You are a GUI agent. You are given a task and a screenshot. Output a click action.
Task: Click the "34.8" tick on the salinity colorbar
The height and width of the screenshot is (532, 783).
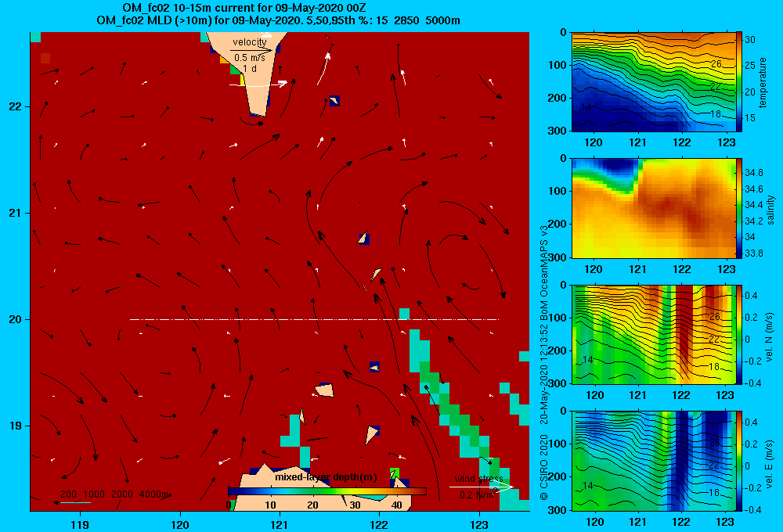pos(754,173)
